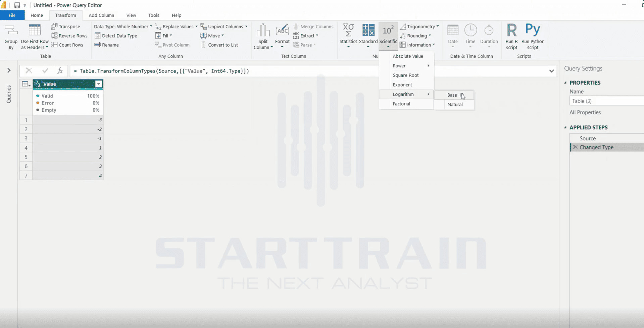Expand the Queries pane

pyautogui.click(x=9, y=70)
